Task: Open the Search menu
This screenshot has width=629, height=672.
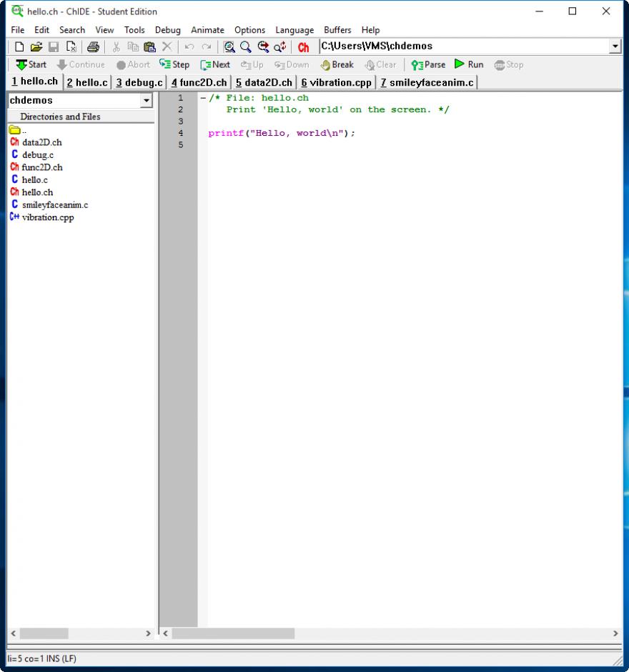Action: point(72,30)
